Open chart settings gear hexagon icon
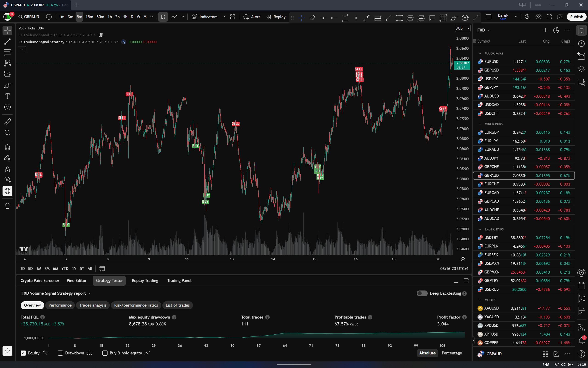This screenshot has width=588, height=368. [x=538, y=17]
